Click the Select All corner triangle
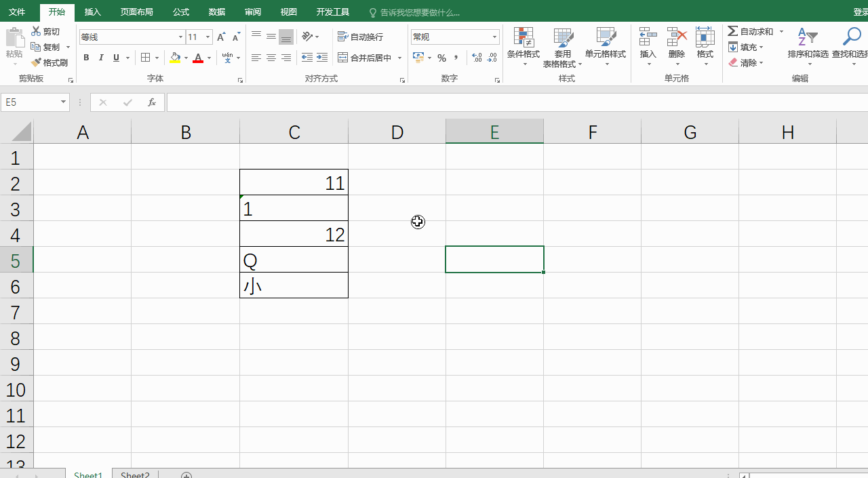 pos(22,132)
